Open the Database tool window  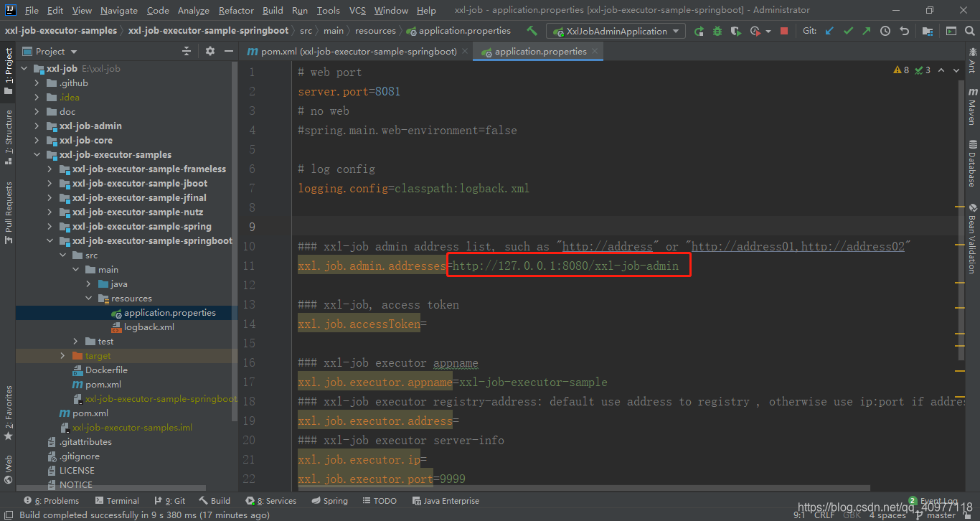pyautogui.click(x=972, y=163)
